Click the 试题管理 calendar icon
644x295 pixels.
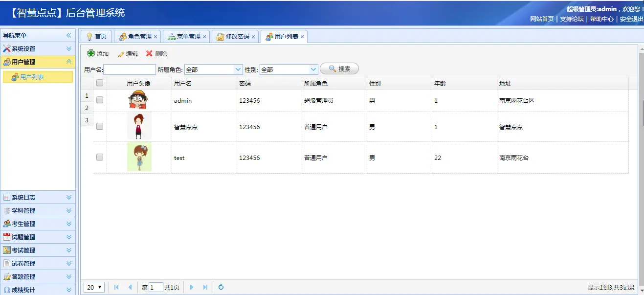click(x=7, y=237)
